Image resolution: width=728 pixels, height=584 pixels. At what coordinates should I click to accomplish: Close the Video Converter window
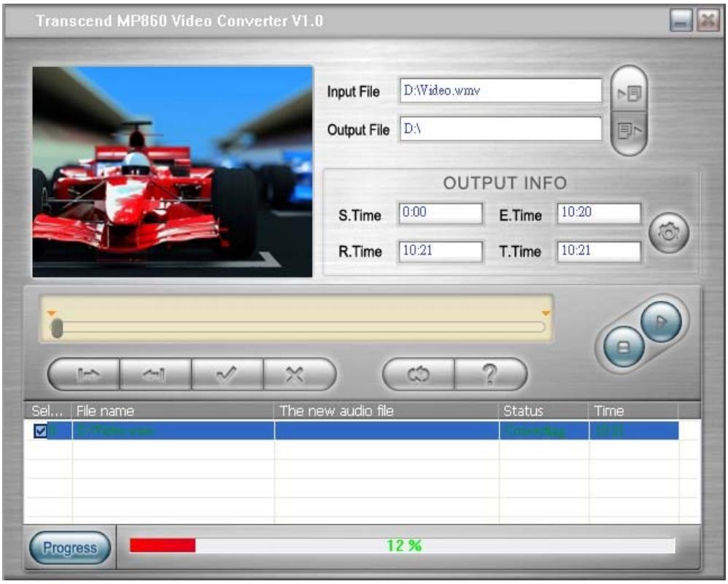click(708, 21)
